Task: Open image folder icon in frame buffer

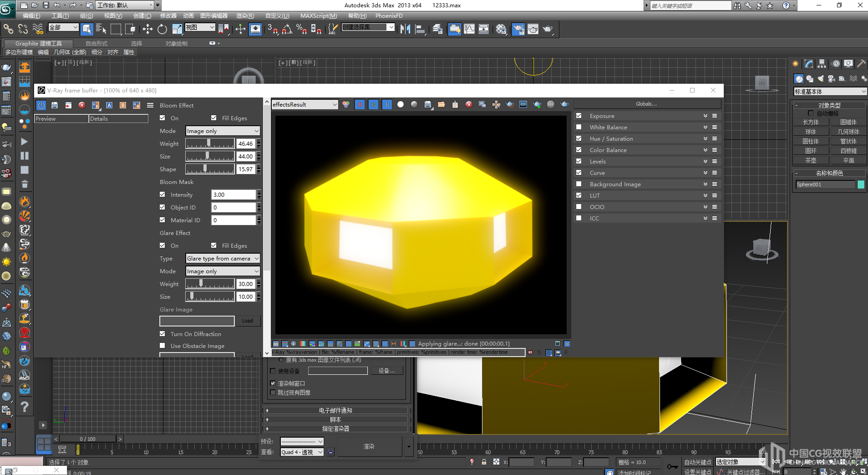Action: (x=442, y=104)
